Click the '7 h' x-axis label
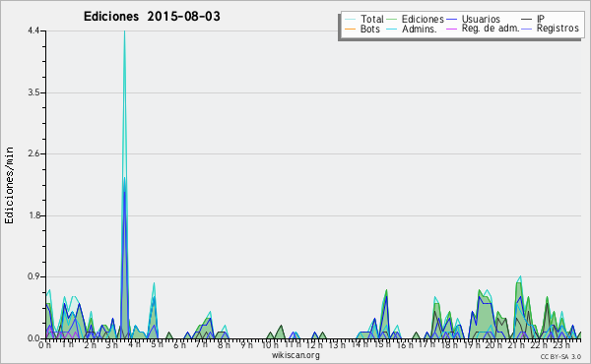This screenshot has width=591, height=364. click(201, 344)
